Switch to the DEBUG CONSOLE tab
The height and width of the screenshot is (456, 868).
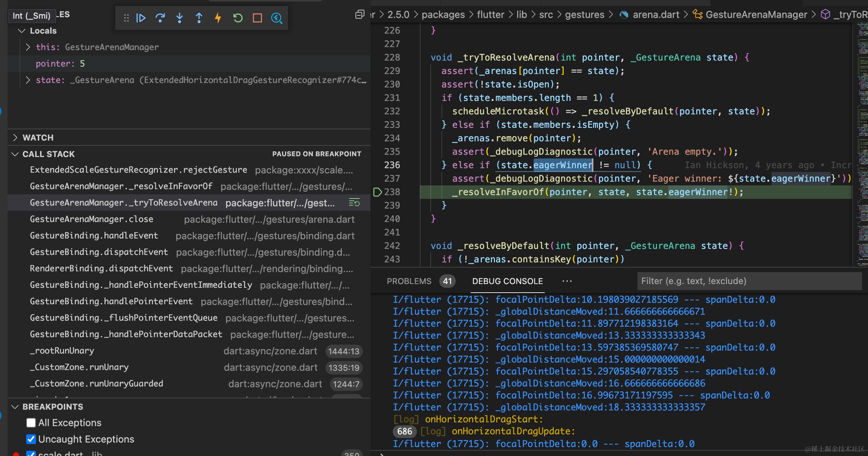click(507, 281)
